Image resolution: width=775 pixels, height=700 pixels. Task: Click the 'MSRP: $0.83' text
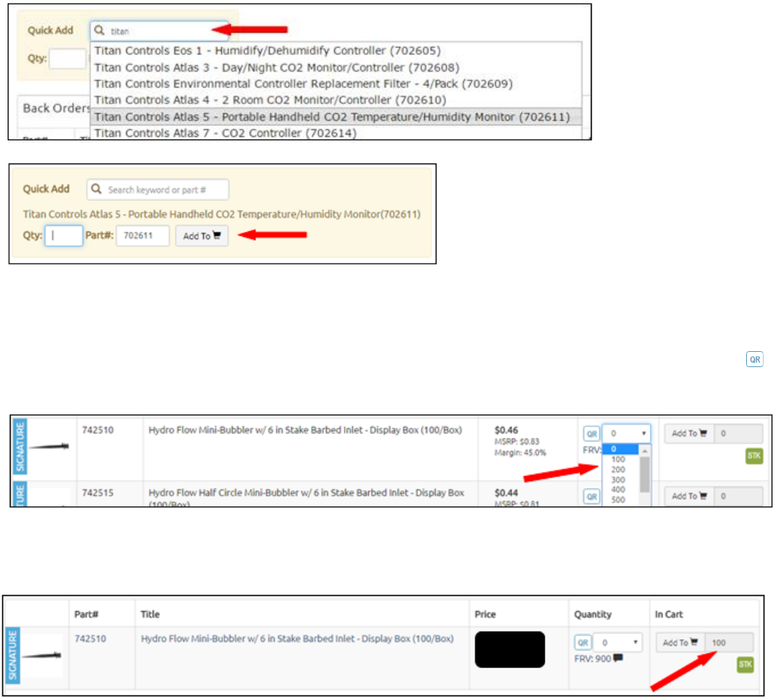[516, 441]
